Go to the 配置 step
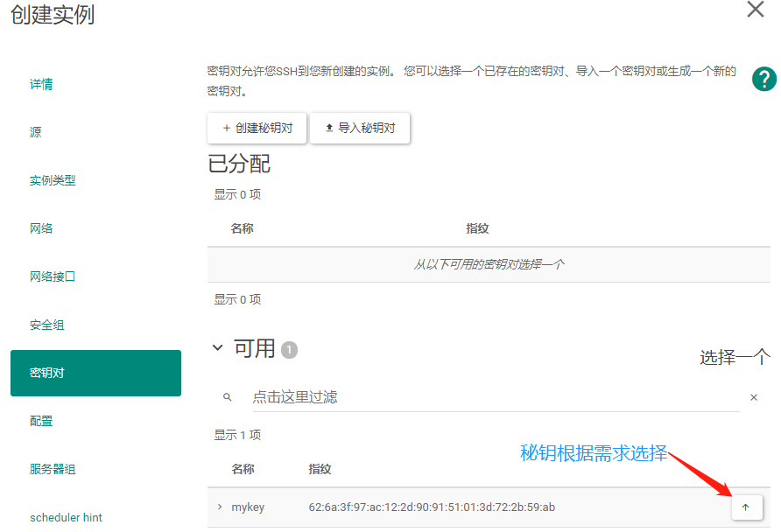781x532 pixels. (41, 421)
